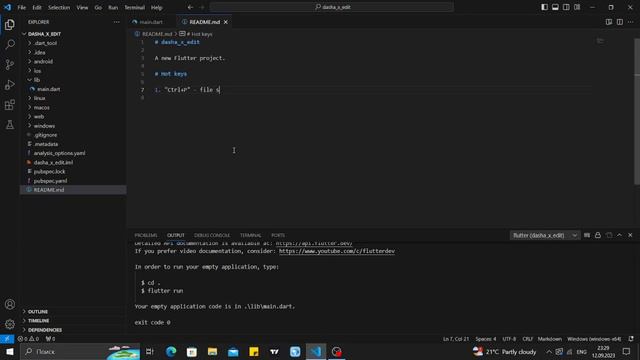The height and width of the screenshot is (360, 640).
Task: Open Microsoft Edge from taskbar
Action: click(x=171, y=351)
